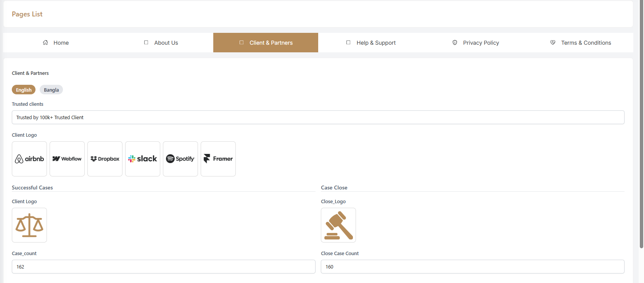Click the shield icon beside Privacy Policy
The image size is (644, 283).
(455, 42)
